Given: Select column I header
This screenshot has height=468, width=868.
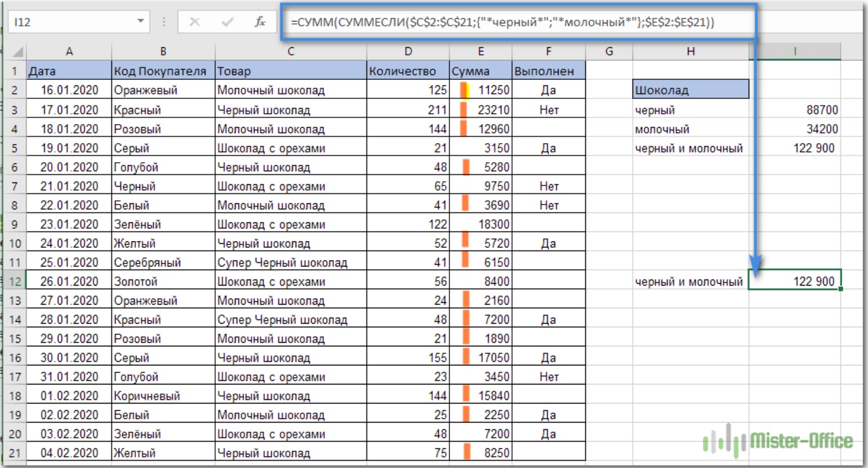Looking at the screenshot, I should click(795, 52).
